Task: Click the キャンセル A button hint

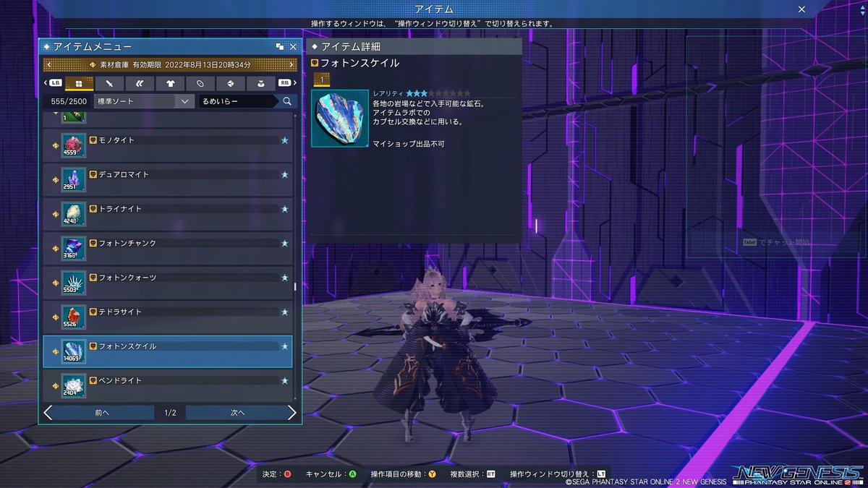Action: pyautogui.click(x=331, y=474)
